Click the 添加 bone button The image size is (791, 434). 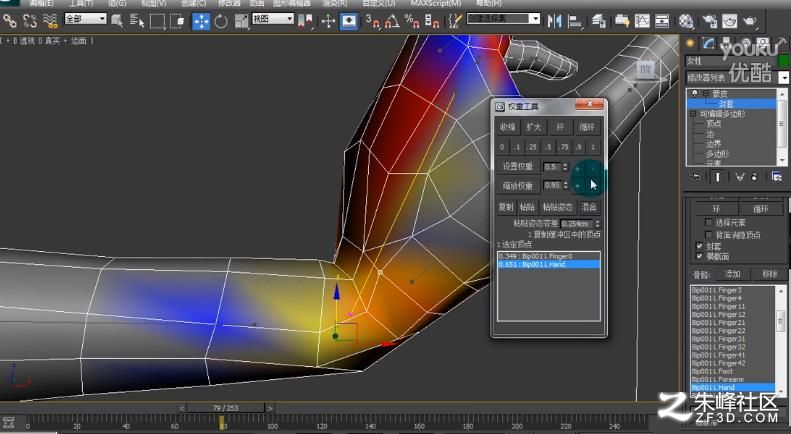tap(732, 274)
